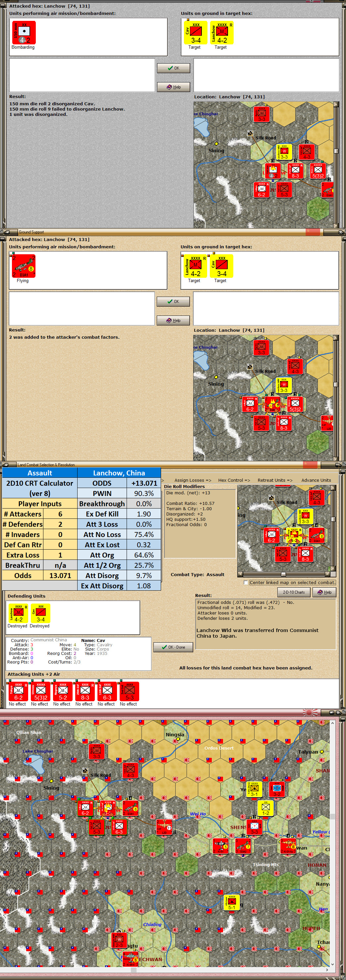Click Help in the bombardment dialog
The width and height of the screenshot is (346, 980).
click(174, 87)
